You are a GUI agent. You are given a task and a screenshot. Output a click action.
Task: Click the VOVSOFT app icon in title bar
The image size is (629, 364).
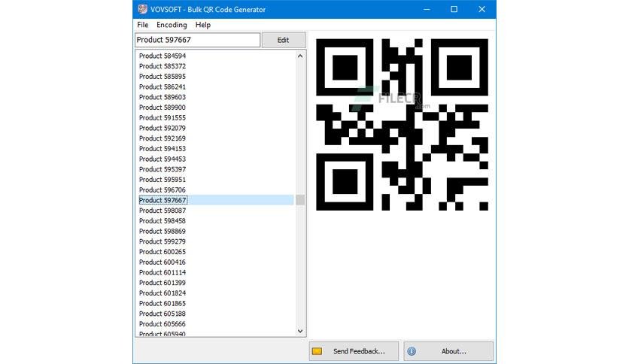pyautogui.click(x=142, y=9)
